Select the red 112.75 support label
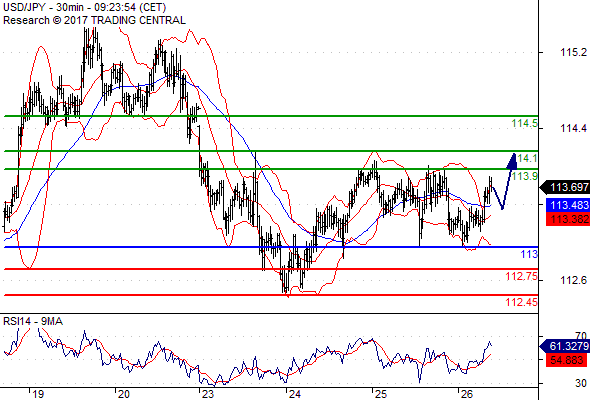The image size is (590, 400). (x=522, y=276)
